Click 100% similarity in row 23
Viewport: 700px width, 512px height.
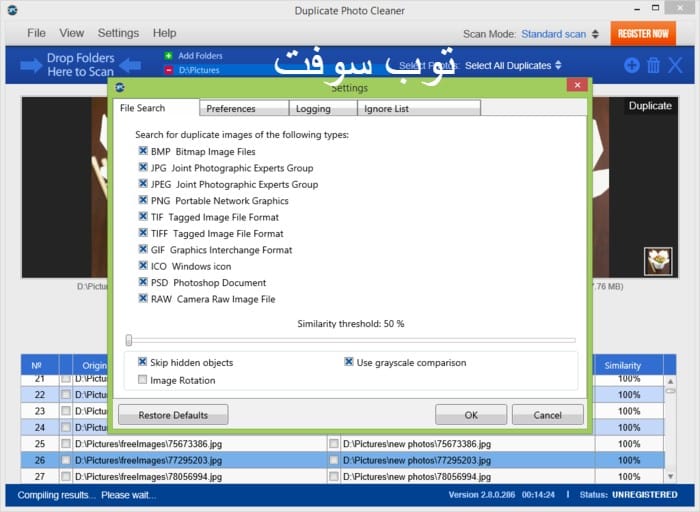(x=629, y=411)
